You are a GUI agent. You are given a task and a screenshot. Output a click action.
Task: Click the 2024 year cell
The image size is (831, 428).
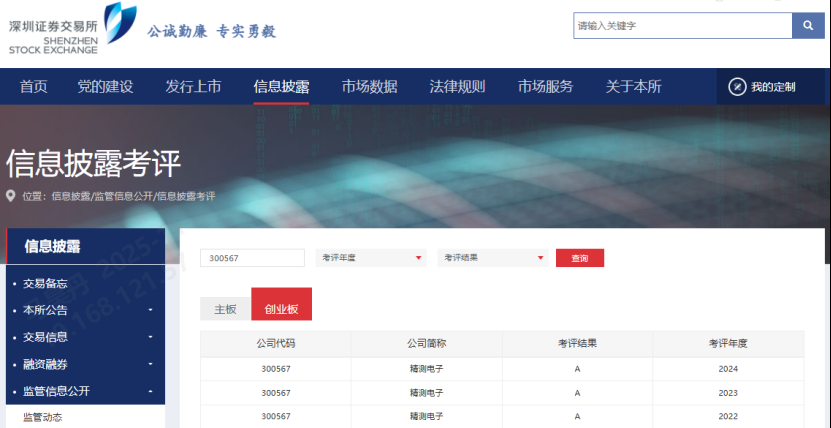[728, 369]
